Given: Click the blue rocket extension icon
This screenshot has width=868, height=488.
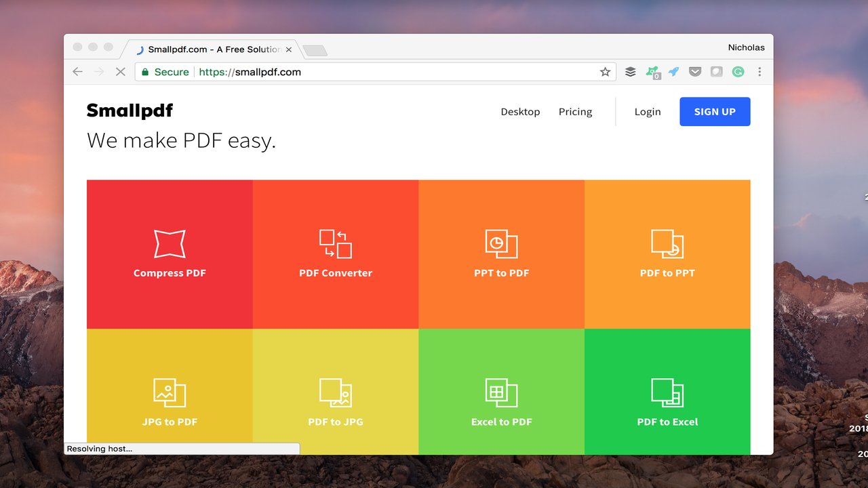Looking at the screenshot, I should point(673,72).
